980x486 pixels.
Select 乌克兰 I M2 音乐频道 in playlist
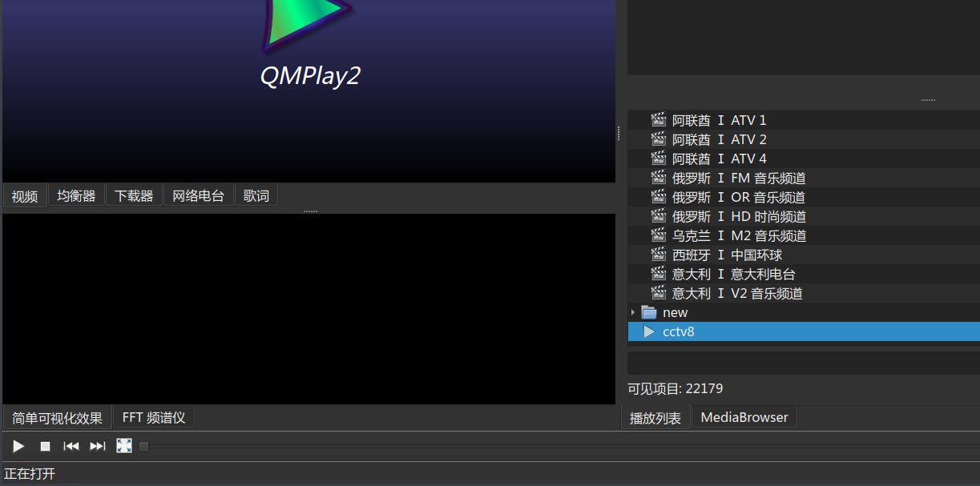tap(804, 235)
